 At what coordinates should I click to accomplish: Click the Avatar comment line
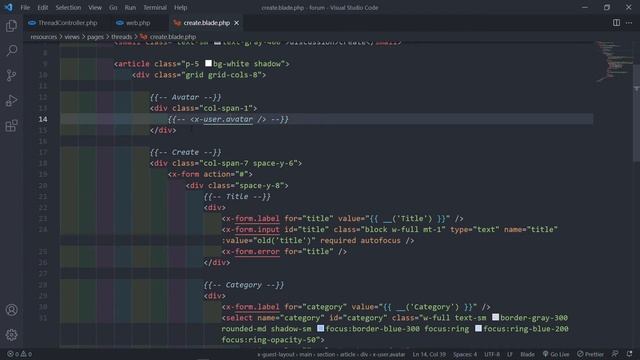pos(185,97)
